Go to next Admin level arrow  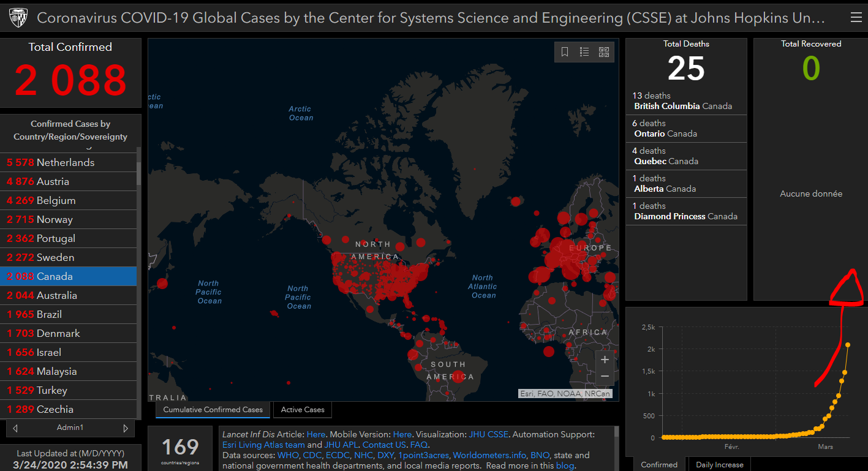(126, 428)
